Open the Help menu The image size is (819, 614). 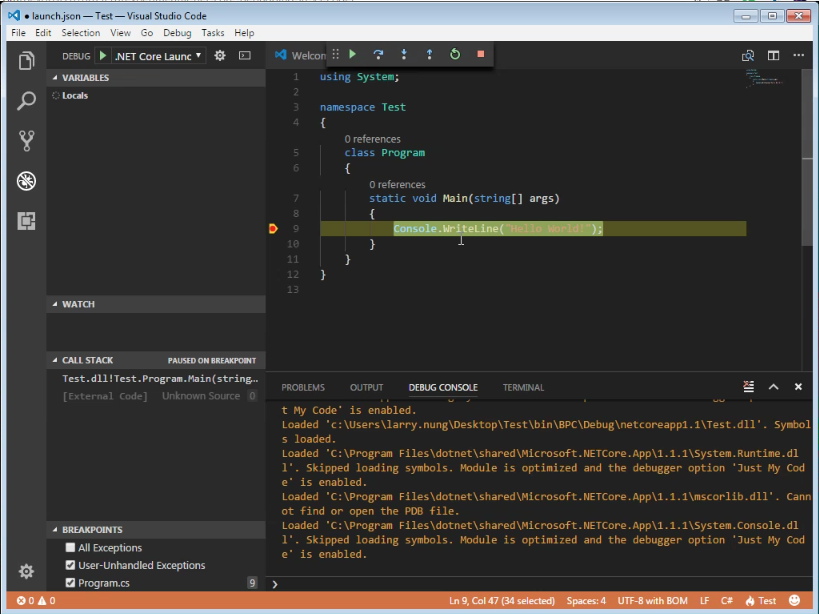(x=244, y=32)
